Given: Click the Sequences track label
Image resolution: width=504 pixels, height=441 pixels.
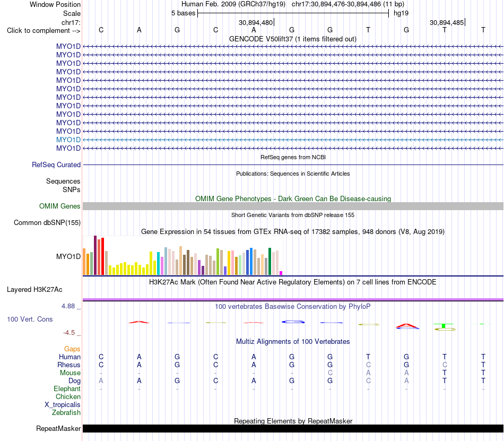Looking at the screenshot, I should pyautogui.click(x=63, y=181).
